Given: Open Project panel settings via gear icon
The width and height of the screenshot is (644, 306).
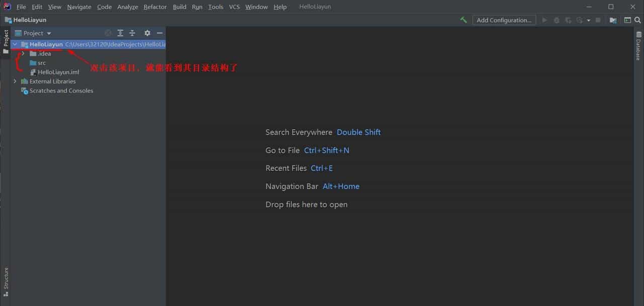Looking at the screenshot, I should click(147, 33).
